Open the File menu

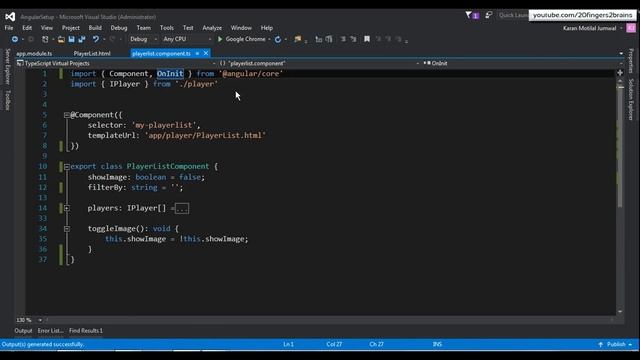pyautogui.click(x=9, y=28)
